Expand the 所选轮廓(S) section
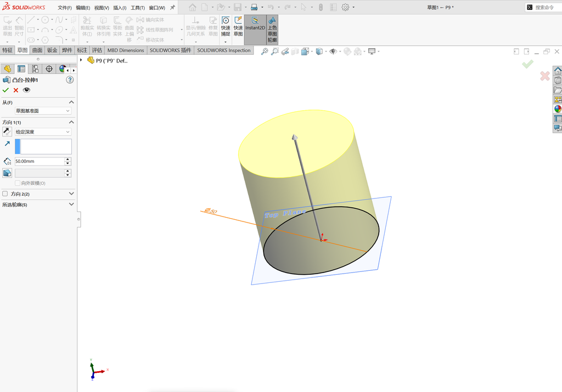562x392 pixels. click(71, 204)
